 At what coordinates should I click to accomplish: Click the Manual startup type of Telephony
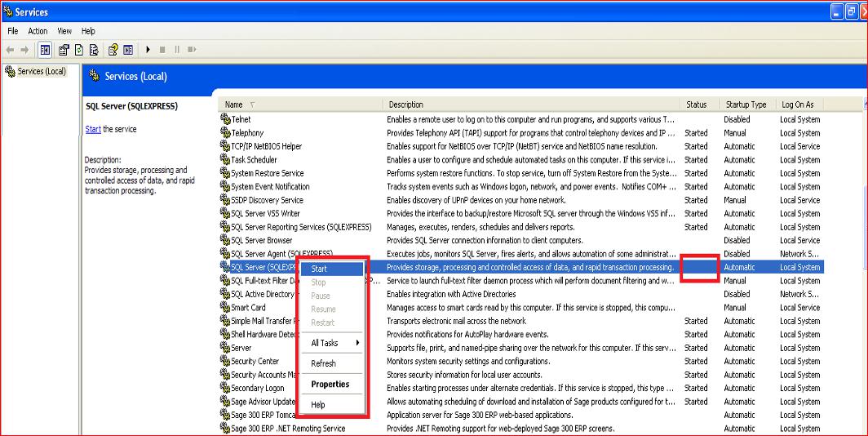click(x=734, y=133)
